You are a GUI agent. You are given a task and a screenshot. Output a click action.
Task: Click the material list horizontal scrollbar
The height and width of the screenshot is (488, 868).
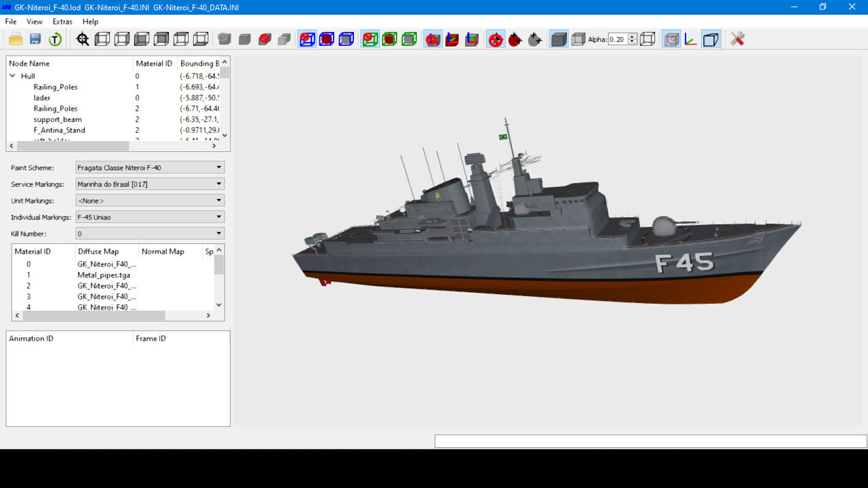(94, 315)
